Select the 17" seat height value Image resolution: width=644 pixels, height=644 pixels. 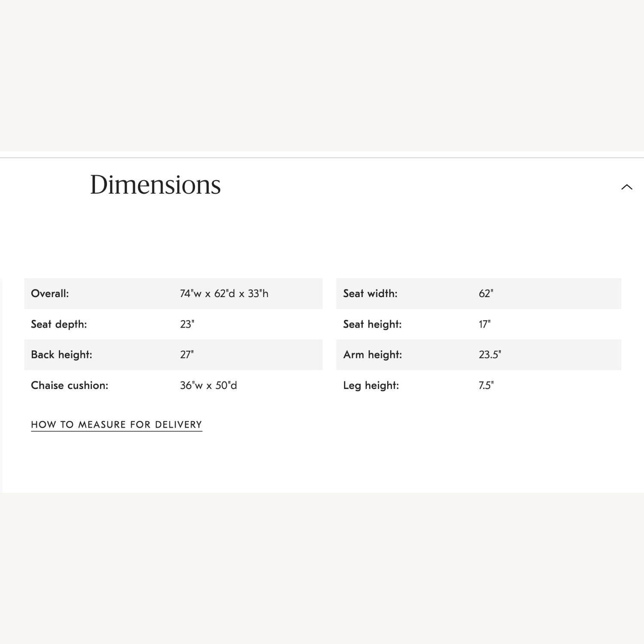[x=485, y=324]
